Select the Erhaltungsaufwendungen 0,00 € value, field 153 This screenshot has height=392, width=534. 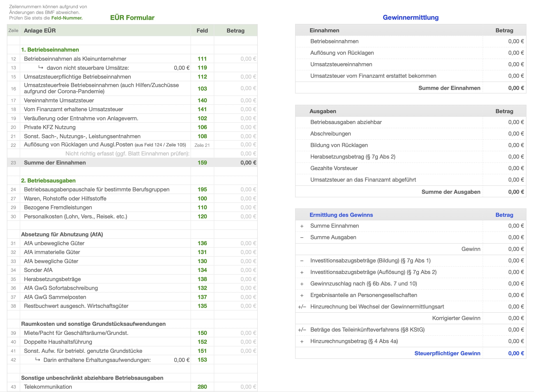pos(181,360)
